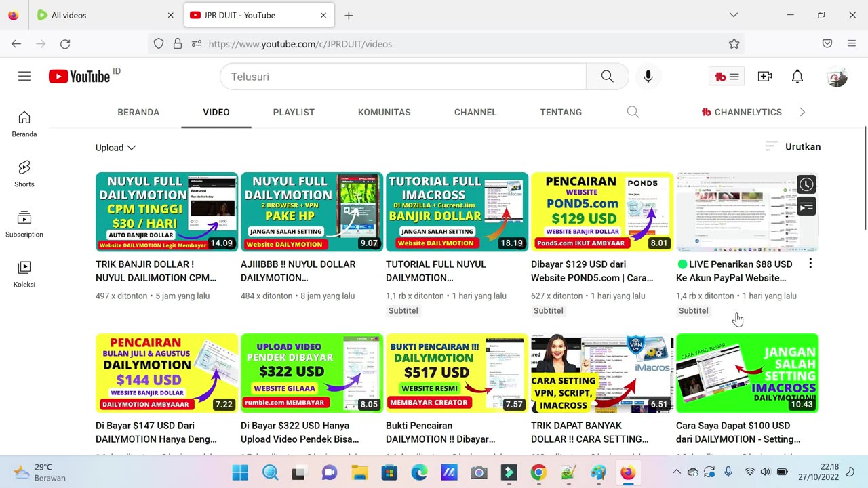Viewport: 868px width, 488px height.
Task: Open AJIIIBBB NUYUL DOLLAR video title
Action: 298,271
